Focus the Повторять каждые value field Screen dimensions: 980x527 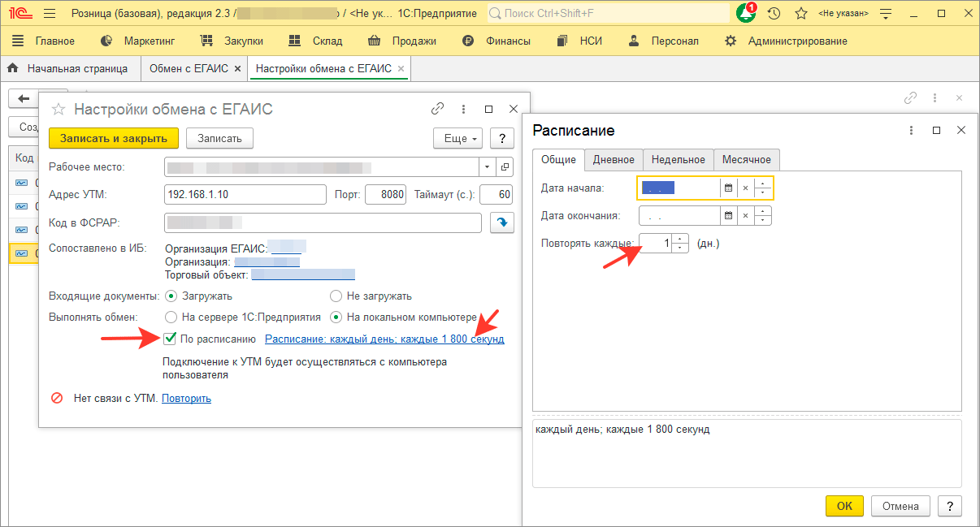(x=656, y=243)
